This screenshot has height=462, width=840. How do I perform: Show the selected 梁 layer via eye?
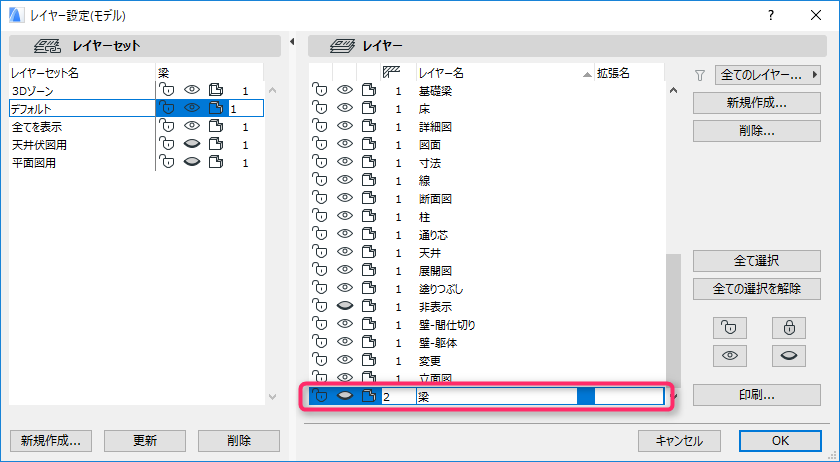tap(344, 396)
